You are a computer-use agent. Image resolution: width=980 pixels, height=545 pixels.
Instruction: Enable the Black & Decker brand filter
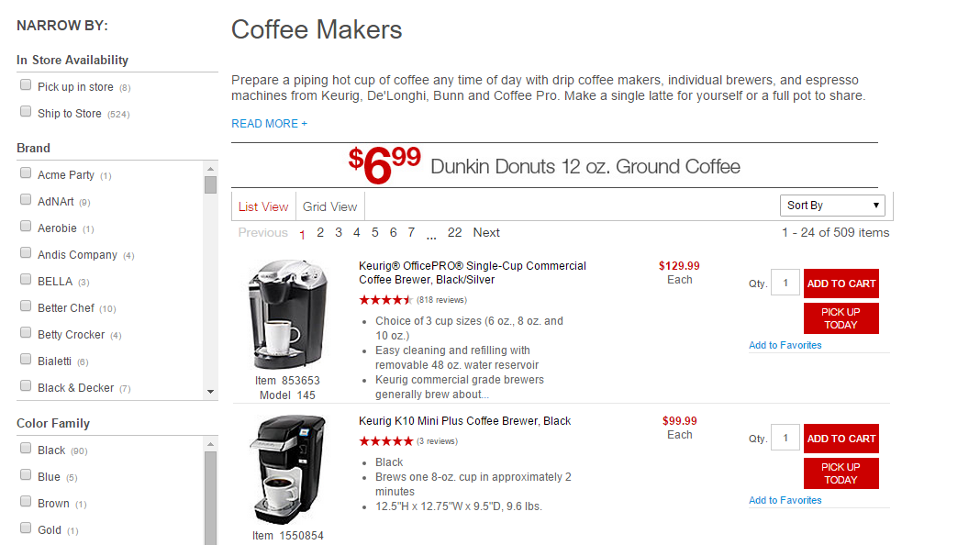26,385
